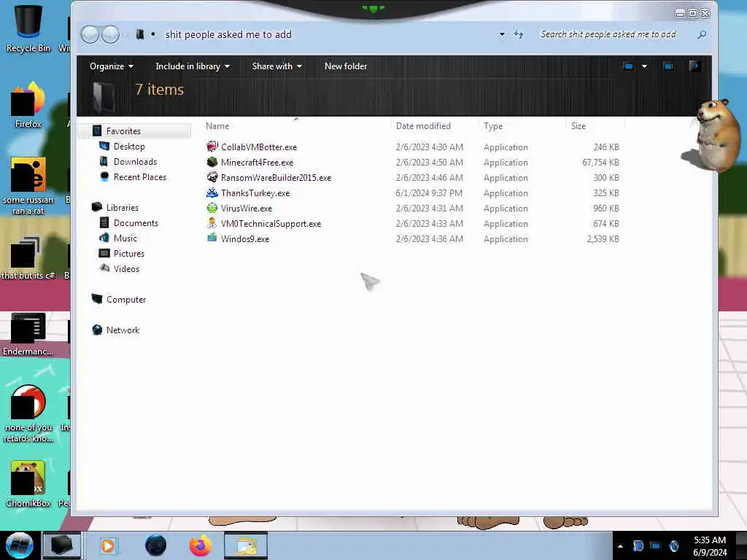Click the round tray icon beside the clock
747x560 pixels.
pyautogui.click(x=673, y=546)
